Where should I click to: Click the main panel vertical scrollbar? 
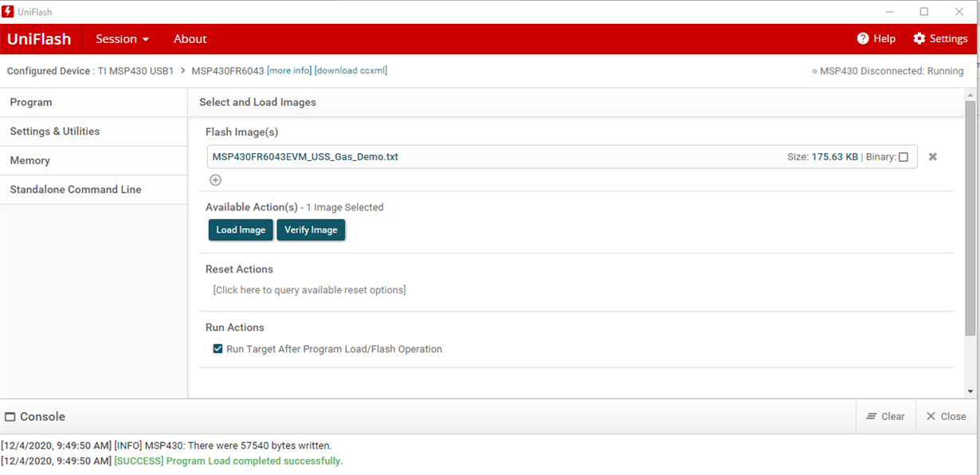(x=970, y=218)
